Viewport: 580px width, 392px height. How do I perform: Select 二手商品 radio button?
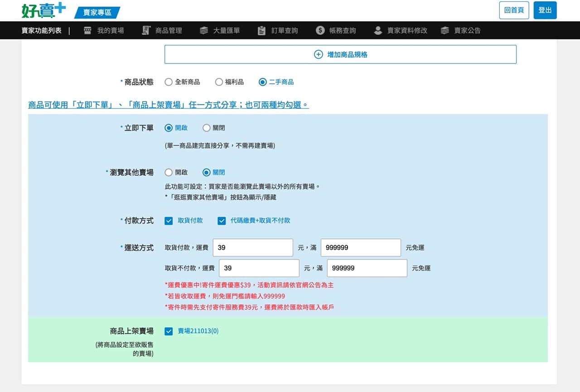(x=262, y=82)
